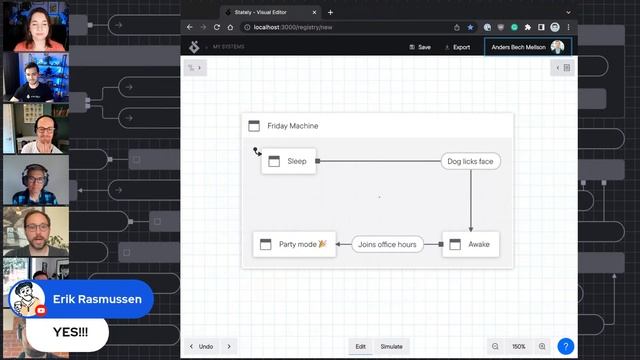Click the Sleep transition source handle
Image resolution: width=640 pixels, height=360 pixels.
tap(318, 161)
